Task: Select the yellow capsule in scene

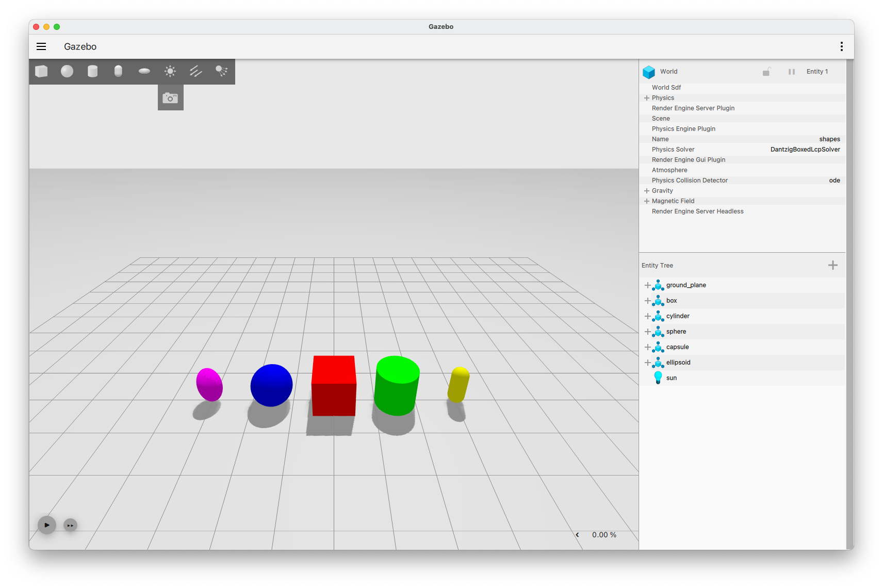Action: click(459, 385)
